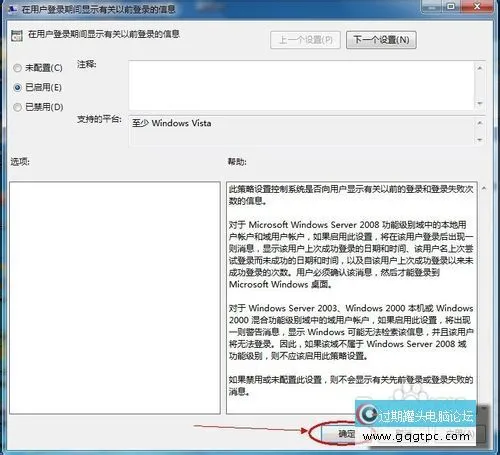Click the supported platform scroll down arrow
Image resolution: width=500 pixels, height=455 pixels.
[x=480, y=140]
